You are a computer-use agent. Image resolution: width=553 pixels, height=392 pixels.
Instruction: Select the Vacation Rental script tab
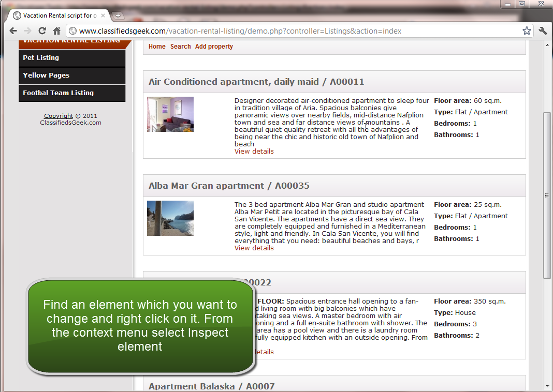point(59,16)
